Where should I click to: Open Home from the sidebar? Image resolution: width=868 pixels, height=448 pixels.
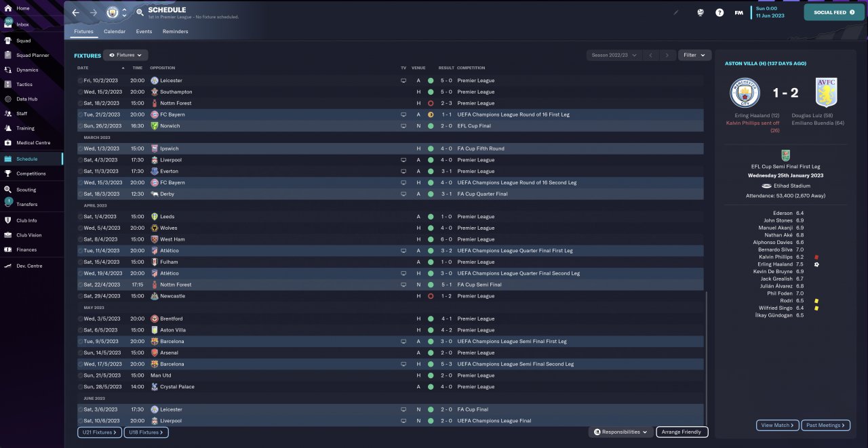click(31, 8)
